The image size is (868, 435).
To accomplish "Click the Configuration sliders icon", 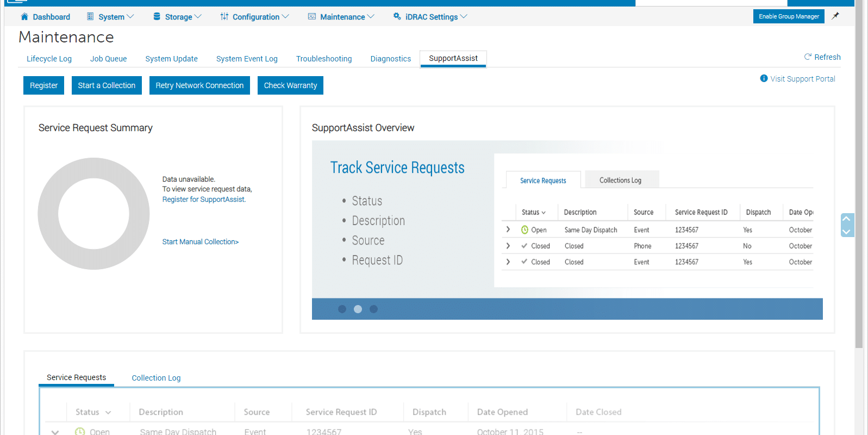I will (224, 17).
